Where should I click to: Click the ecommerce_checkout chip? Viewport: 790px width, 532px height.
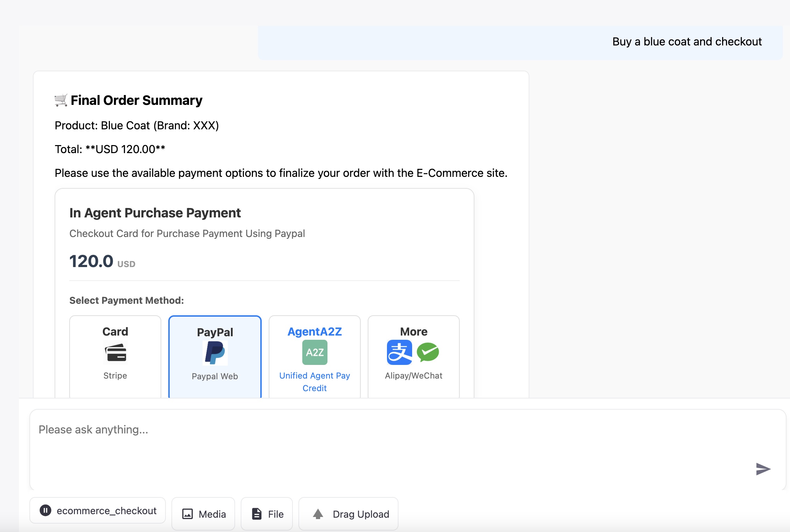click(97, 511)
